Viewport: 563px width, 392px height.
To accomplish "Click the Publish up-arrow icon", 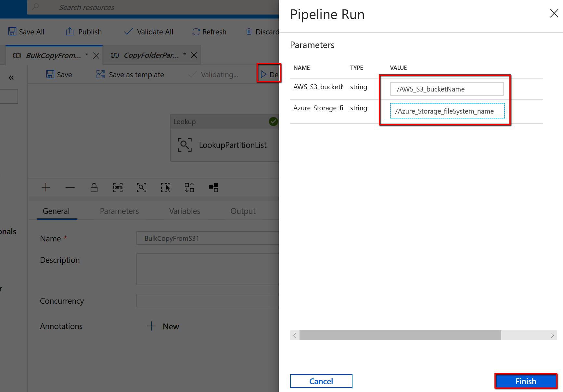I will point(69,31).
